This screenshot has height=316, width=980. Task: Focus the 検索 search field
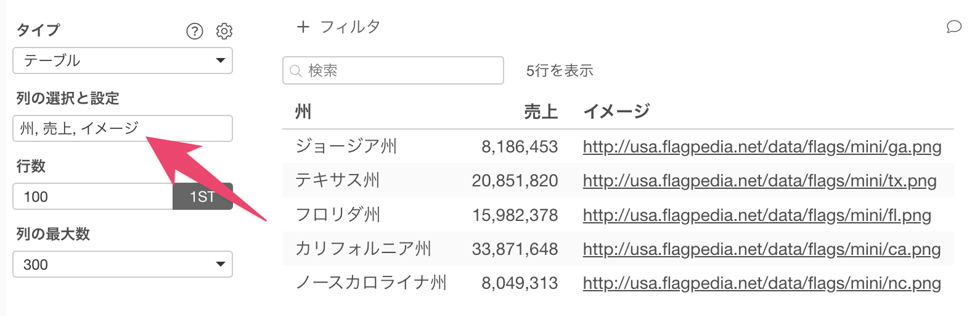393,70
